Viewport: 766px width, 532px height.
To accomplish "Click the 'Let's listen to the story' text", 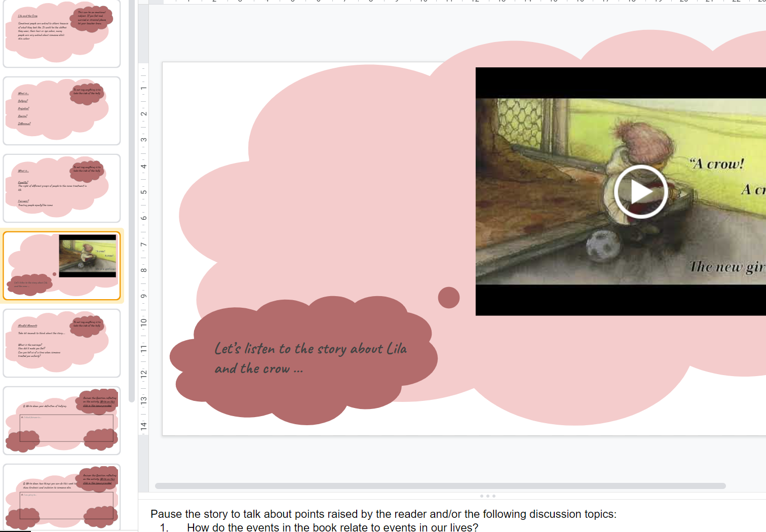I will click(310, 358).
